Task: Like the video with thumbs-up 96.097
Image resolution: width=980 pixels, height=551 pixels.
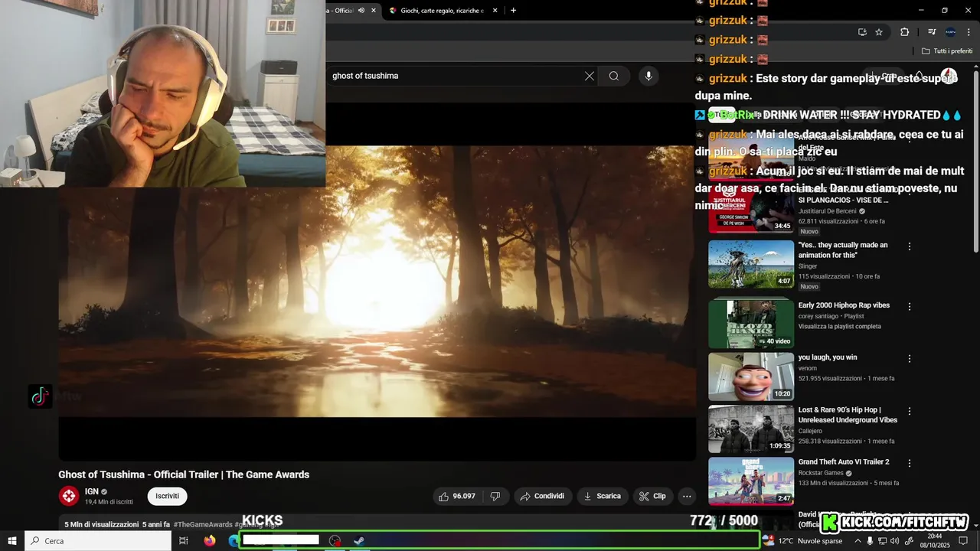Action: (x=458, y=496)
